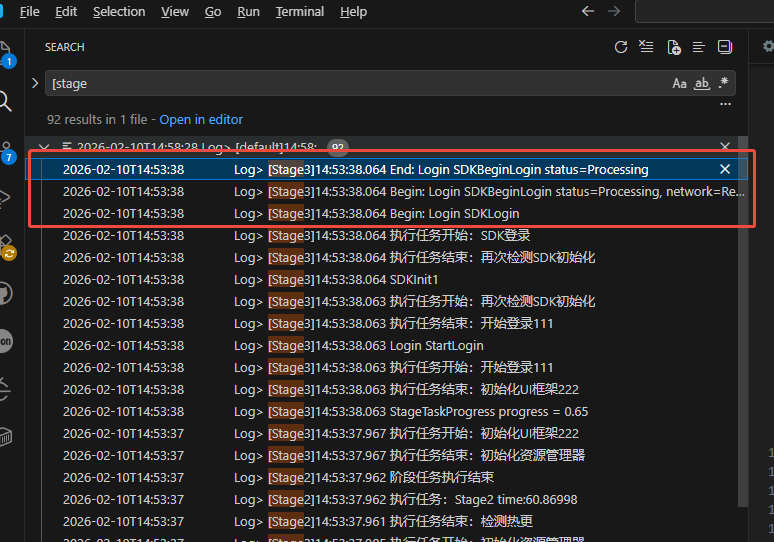Toggle search details with the ellipsis
The height and width of the screenshot is (542, 774).
click(726, 104)
